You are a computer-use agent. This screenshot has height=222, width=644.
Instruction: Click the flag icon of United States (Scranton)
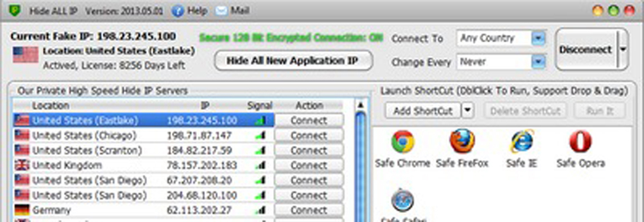pyautogui.click(x=22, y=150)
